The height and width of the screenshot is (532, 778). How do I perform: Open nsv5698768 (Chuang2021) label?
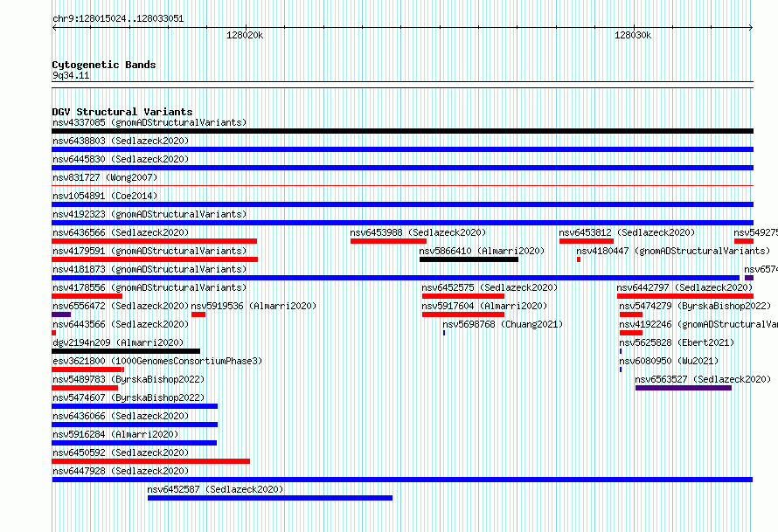pos(503,324)
